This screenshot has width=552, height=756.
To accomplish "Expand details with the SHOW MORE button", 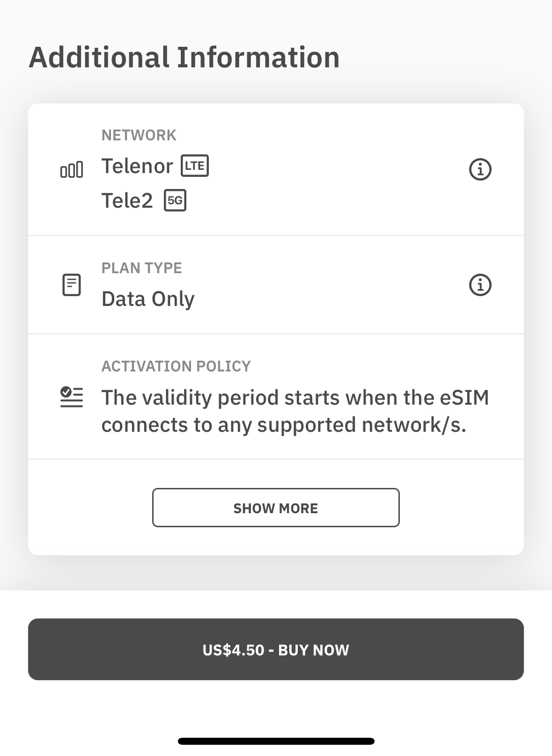I will coord(276,508).
